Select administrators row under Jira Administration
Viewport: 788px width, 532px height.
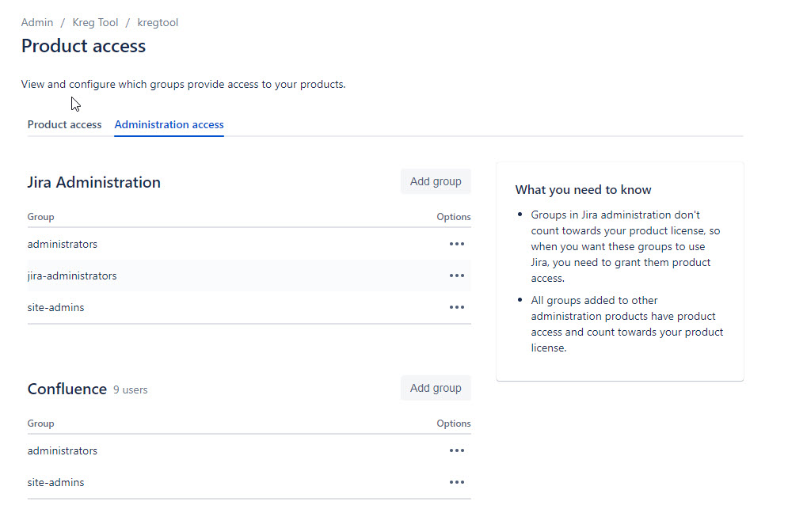pyautogui.click(x=249, y=244)
